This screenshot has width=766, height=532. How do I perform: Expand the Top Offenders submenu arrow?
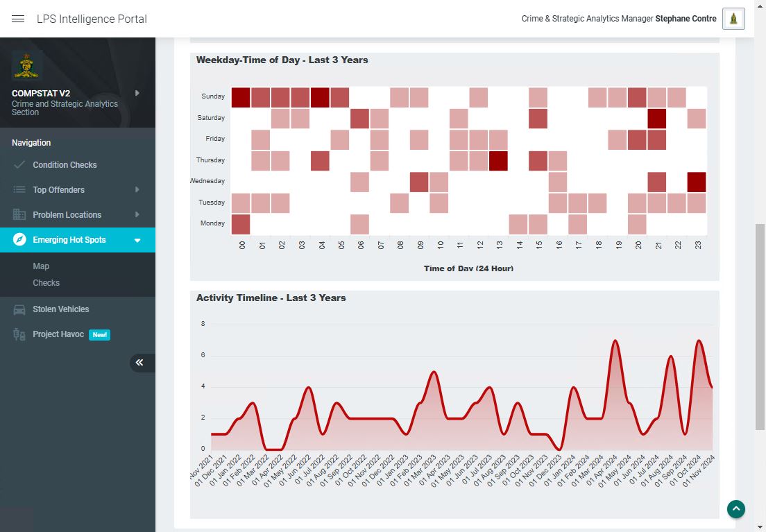point(137,190)
